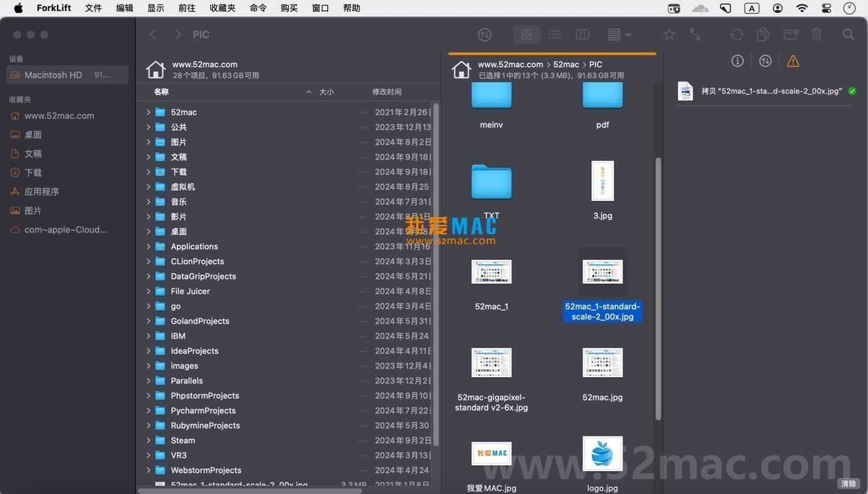Click the right pane vertical scrollbar
This screenshot has height=494, width=868.
[658, 288]
